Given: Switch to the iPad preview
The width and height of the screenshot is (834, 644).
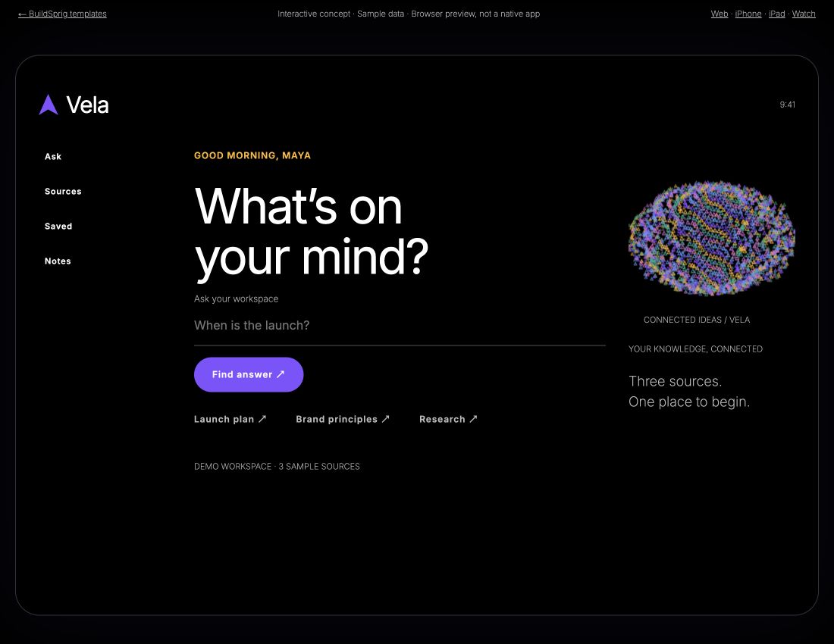Looking at the screenshot, I should 776,14.
